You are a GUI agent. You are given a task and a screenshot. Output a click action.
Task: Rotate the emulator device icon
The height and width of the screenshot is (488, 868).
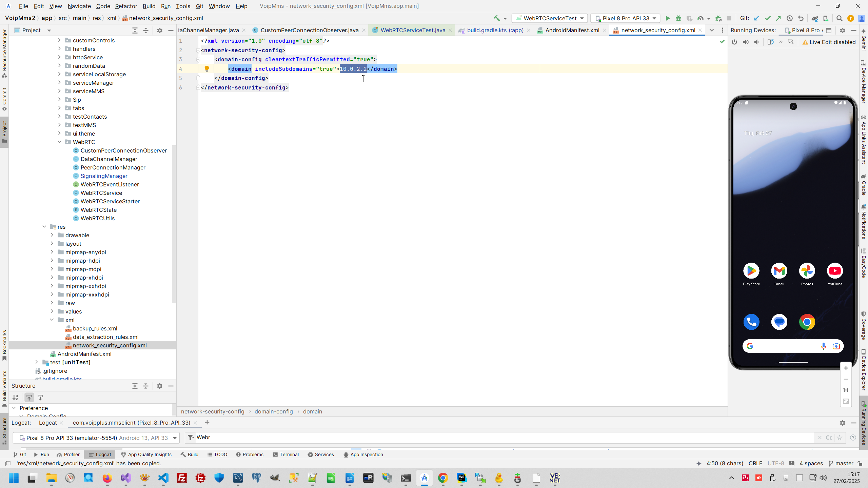(x=770, y=42)
